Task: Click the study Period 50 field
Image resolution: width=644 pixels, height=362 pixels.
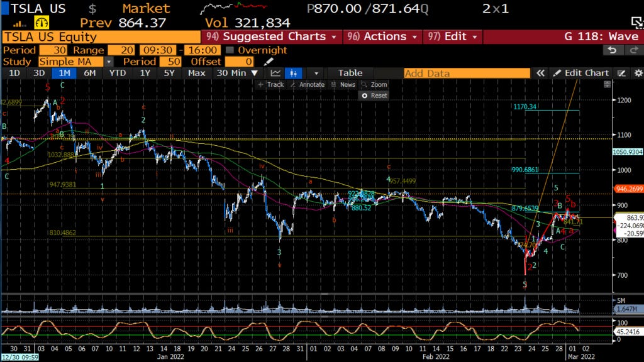Action: [x=170, y=62]
